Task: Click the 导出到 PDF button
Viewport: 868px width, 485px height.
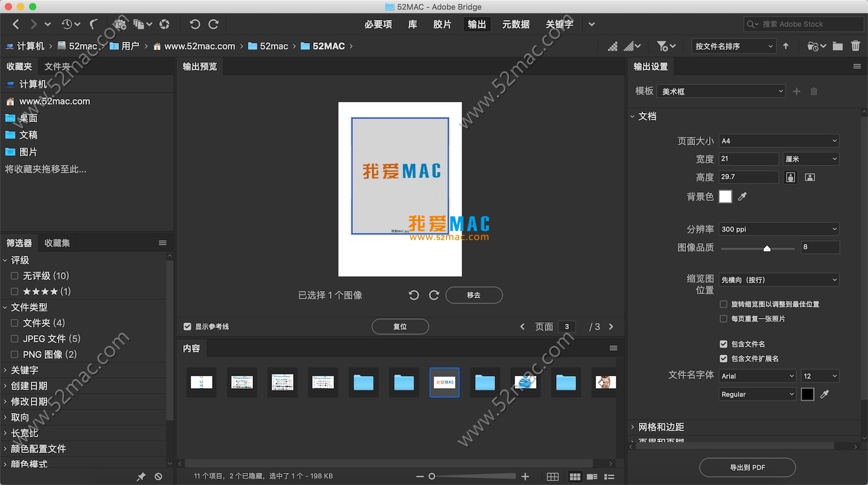Action: pyautogui.click(x=747, y=467)
